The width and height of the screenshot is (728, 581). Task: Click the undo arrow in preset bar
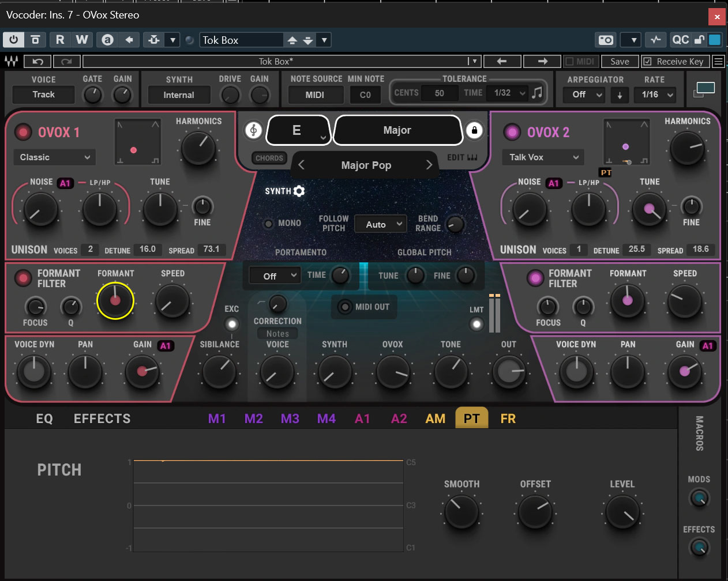tap(38, 61)
